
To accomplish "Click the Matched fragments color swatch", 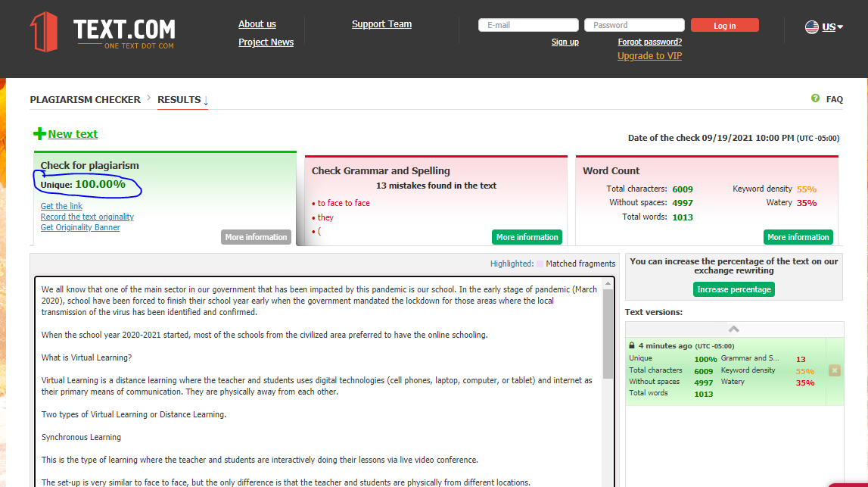I will (540, 264).
